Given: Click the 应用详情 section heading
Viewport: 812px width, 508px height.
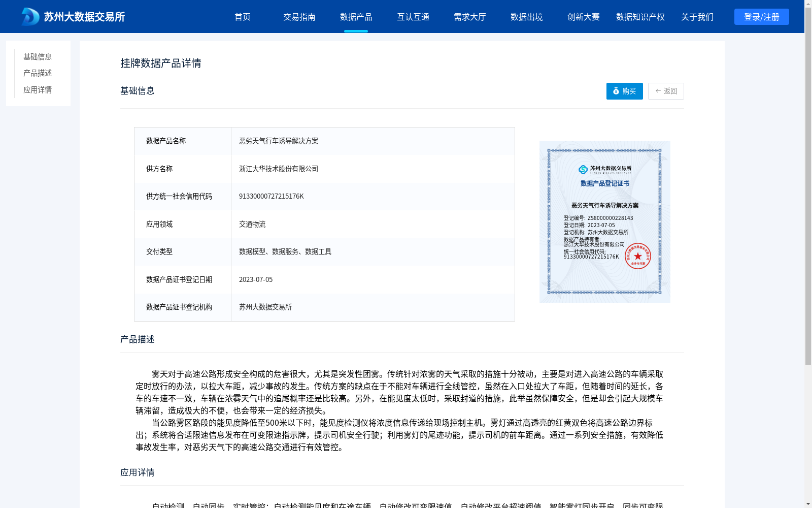Looking at the screenshot, I should tap(138, 472).
